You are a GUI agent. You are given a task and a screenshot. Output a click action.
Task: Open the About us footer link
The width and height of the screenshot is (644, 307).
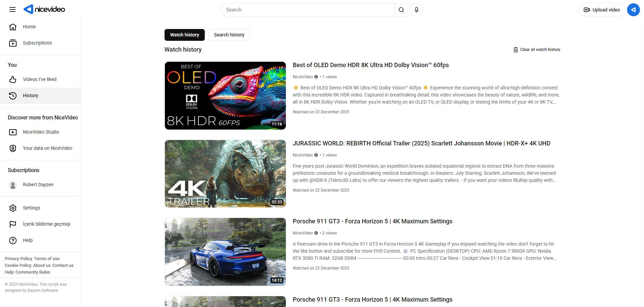coord(42,266)
